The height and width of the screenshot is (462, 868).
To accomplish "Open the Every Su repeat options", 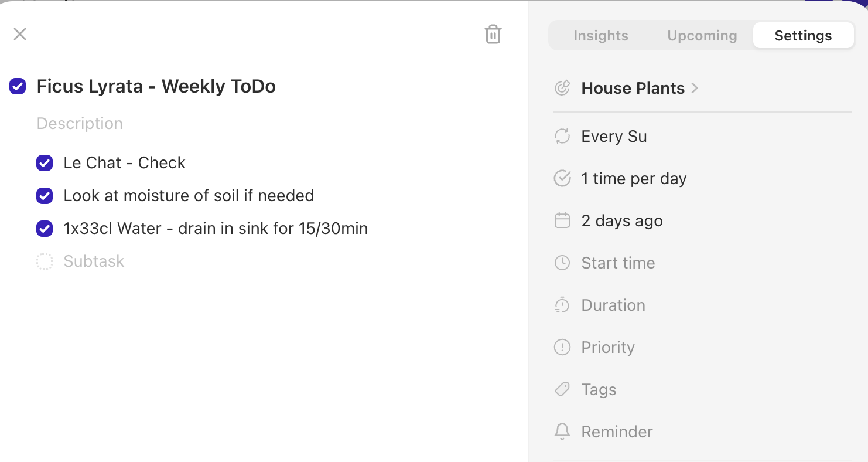I will (x=614, y=137).
